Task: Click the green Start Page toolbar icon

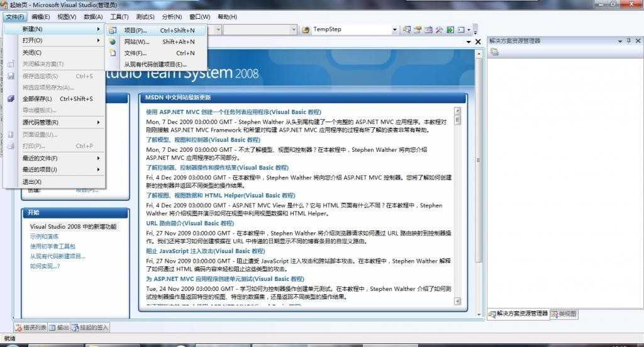Action: [450, 30]
